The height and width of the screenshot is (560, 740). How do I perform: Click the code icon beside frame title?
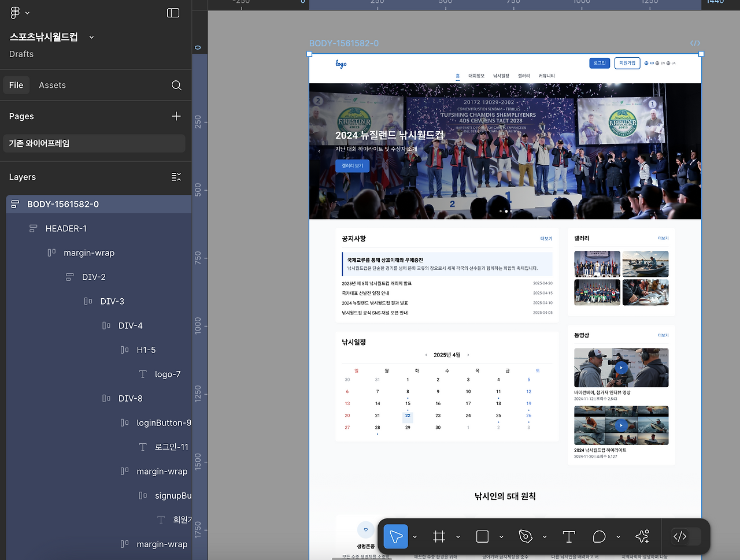point(695,43)
